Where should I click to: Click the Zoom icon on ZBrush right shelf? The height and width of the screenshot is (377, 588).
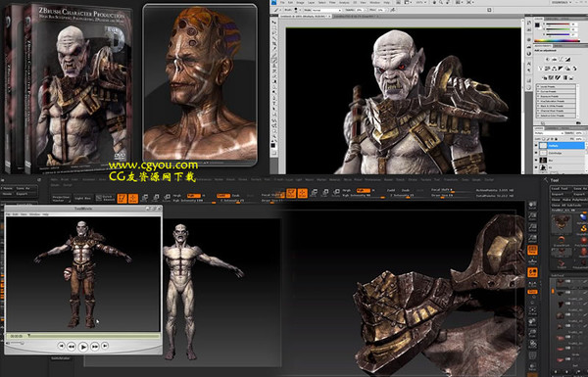[532, 216]
